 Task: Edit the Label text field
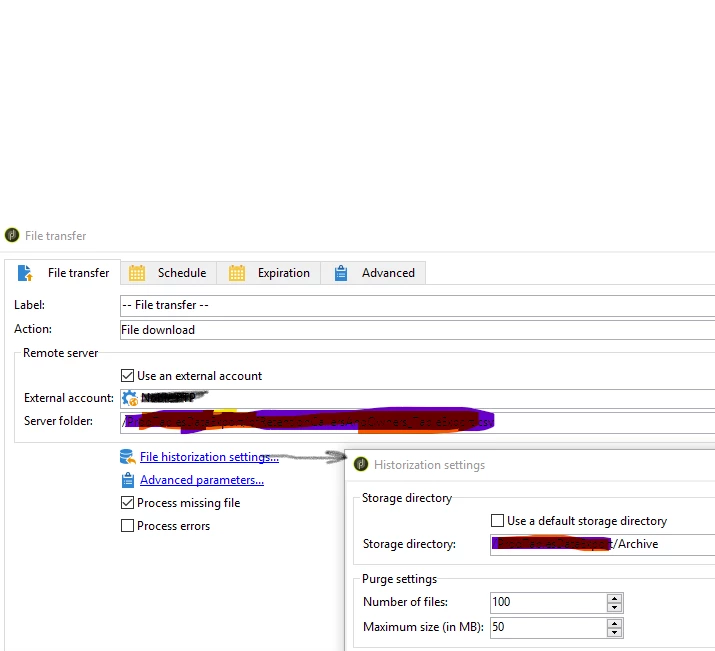click(x=417, y=305)
